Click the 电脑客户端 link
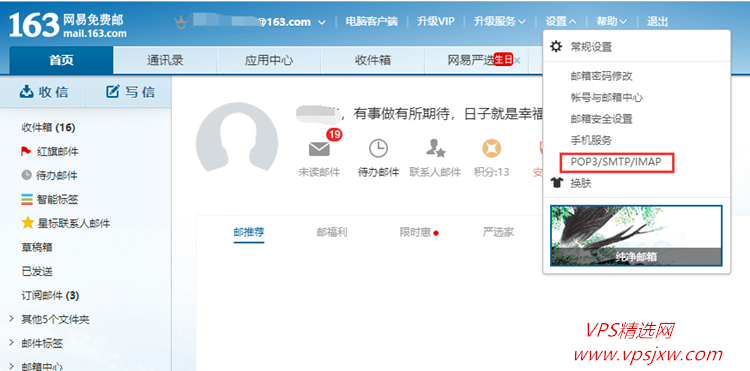Image resolution: width=750 pixels, height=371 pixels. click(x=372, y=22)
